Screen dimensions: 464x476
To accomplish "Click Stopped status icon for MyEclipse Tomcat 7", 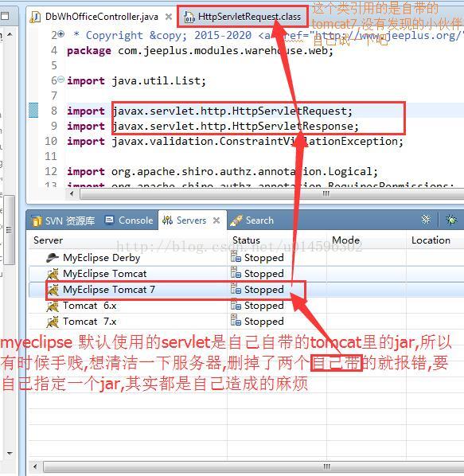I will point(236,288).
